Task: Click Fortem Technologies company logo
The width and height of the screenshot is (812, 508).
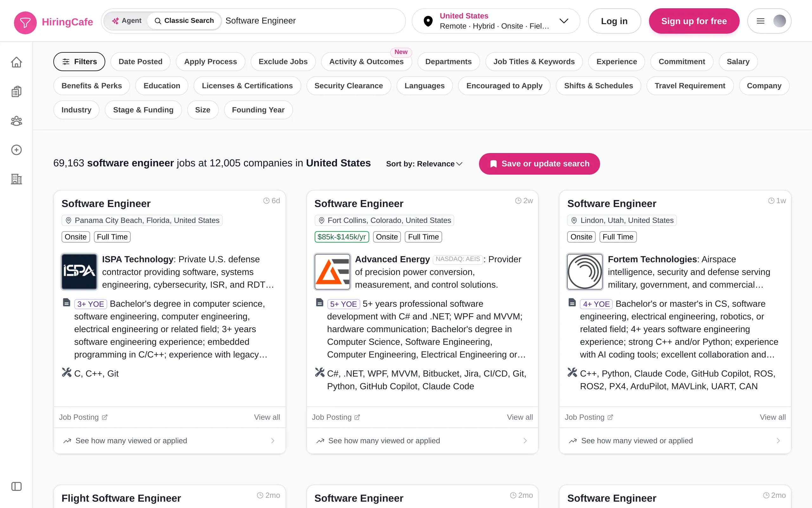Action: (585, 271)
